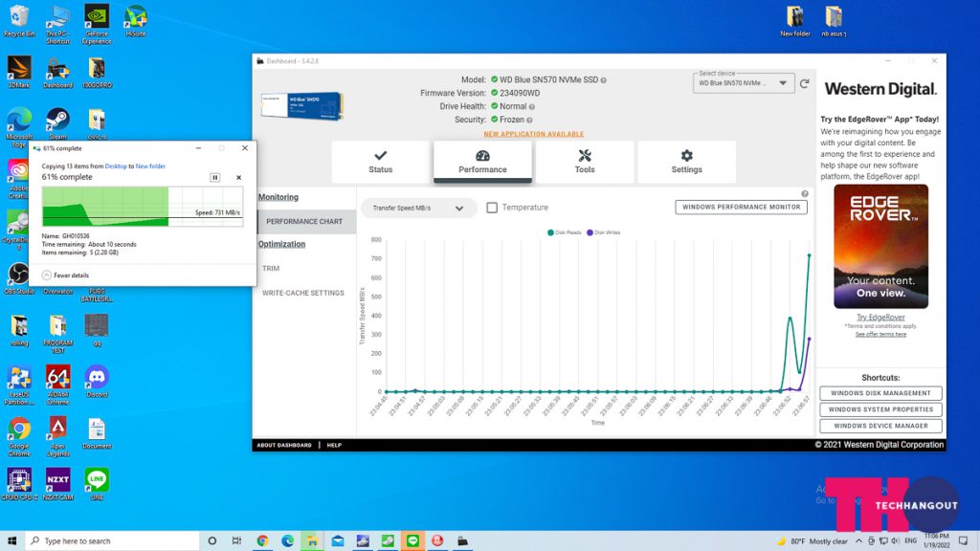This screenshot has width=980, height=551.
Task: Open Task View on the taskbar
Action: click(236, 541)
